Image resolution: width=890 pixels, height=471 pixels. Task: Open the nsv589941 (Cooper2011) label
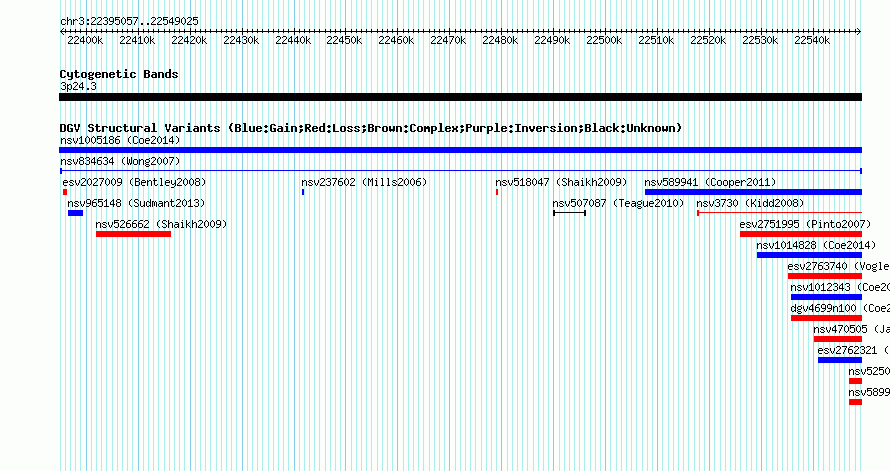710,182
